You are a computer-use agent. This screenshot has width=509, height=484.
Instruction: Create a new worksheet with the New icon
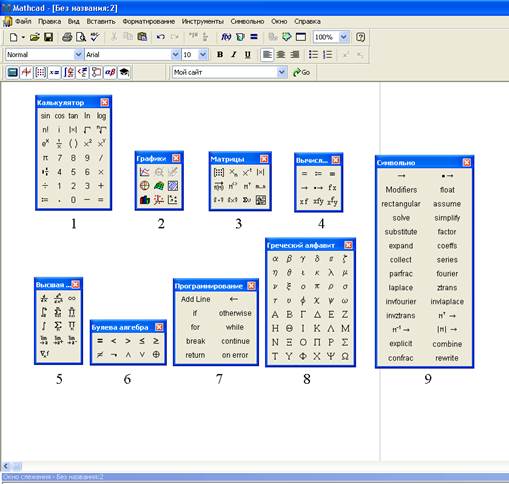click(13, 37)
